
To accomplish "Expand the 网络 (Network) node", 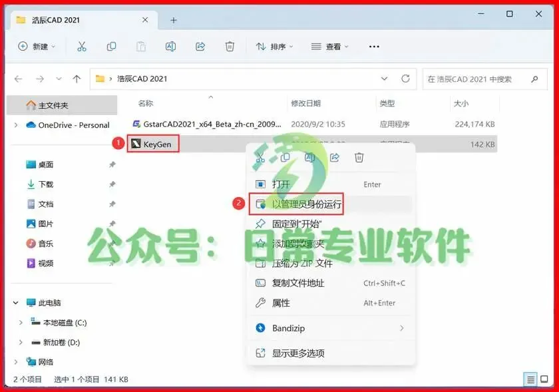I will point(16,362).
